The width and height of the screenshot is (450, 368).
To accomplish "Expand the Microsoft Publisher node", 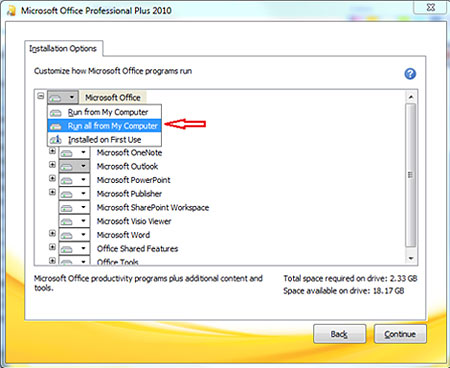I will [x=52, y=192].
